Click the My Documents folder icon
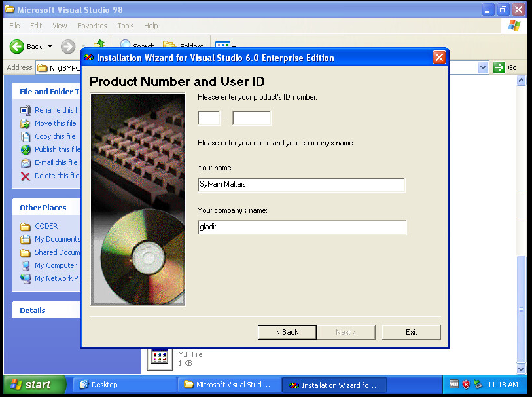Image resolution: width=532 pixels, height=397 pixels. (x=26, y=239)
